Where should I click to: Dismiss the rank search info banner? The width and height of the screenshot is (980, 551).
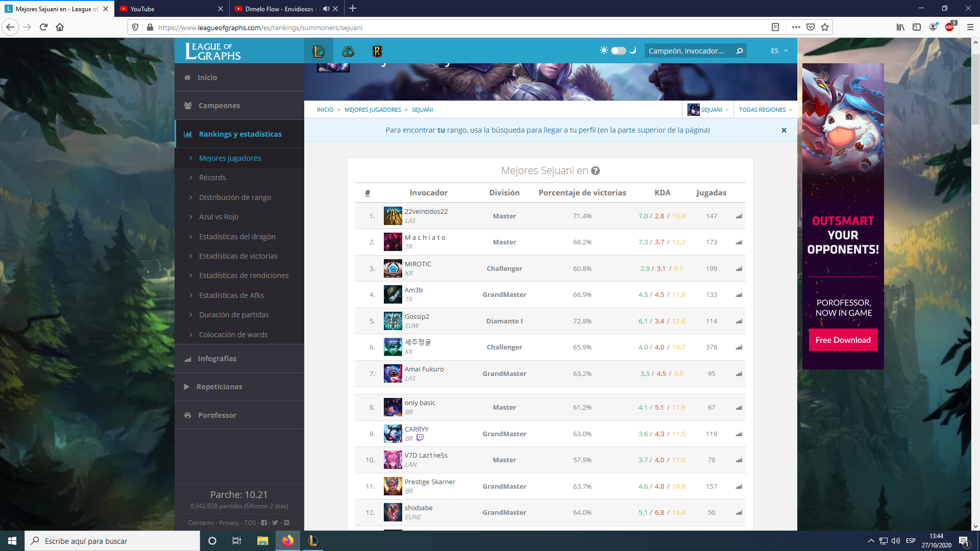pos(784,130)
